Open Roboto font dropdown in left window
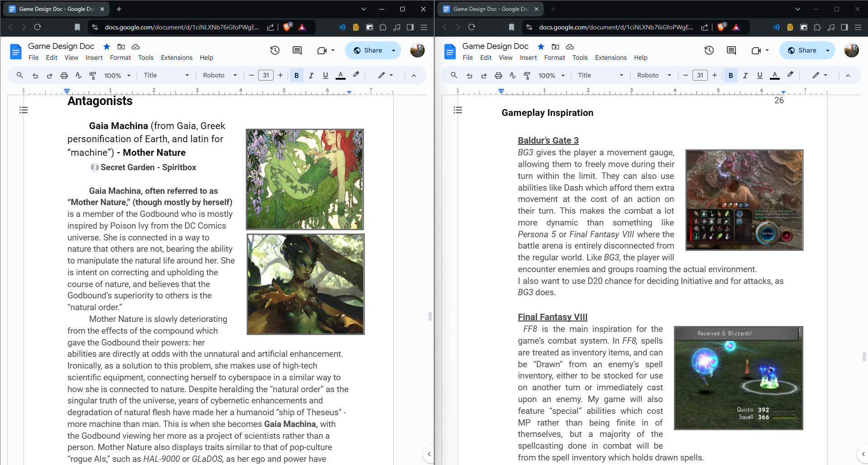 pyautogui.click(x=220, y=76)
